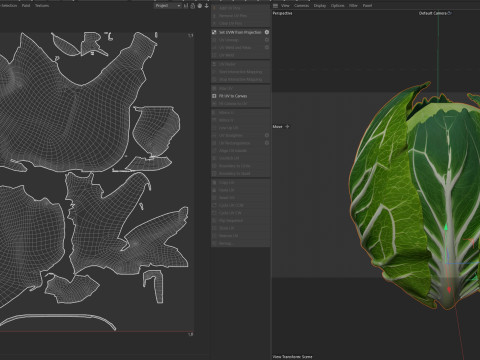Image resolution: width=480 pixels, height=360 pixels.
Task: Launch the UV Packer command
Action: (x=227, y=64)
